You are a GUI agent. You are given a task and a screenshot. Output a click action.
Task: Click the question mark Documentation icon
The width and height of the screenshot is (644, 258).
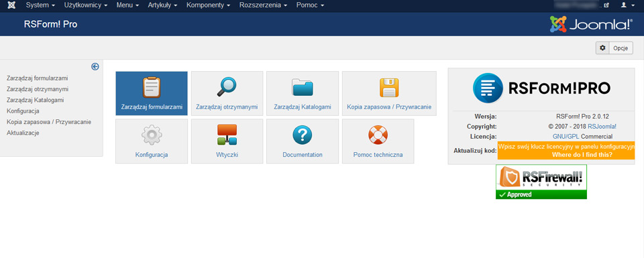303,135
